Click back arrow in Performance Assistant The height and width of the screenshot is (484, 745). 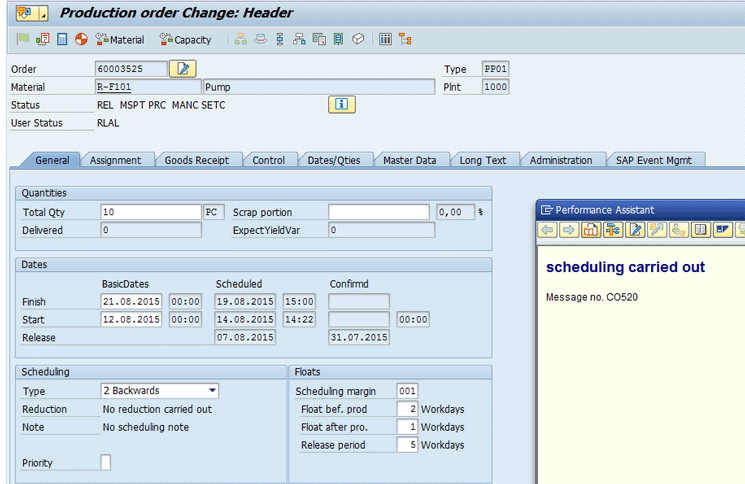[547, 230]
